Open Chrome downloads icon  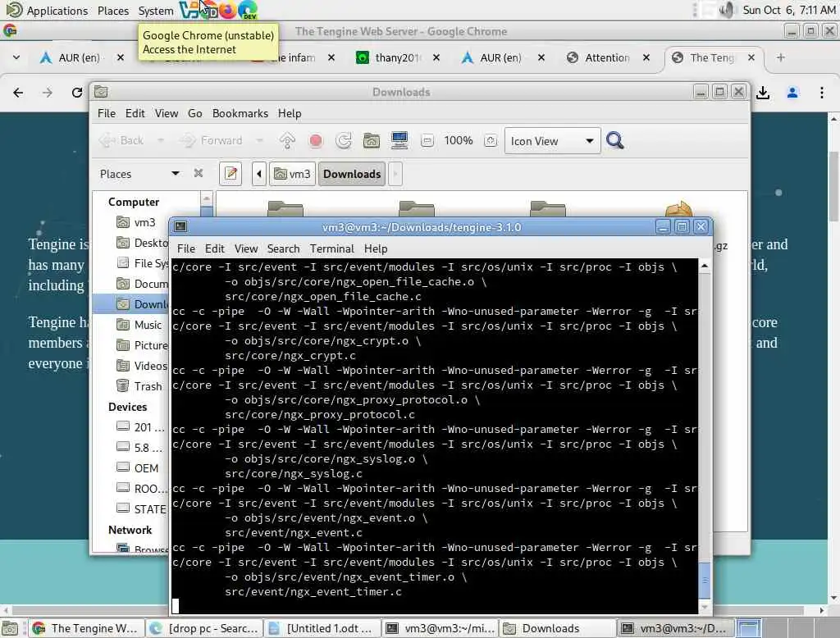[x=763, y=93]
